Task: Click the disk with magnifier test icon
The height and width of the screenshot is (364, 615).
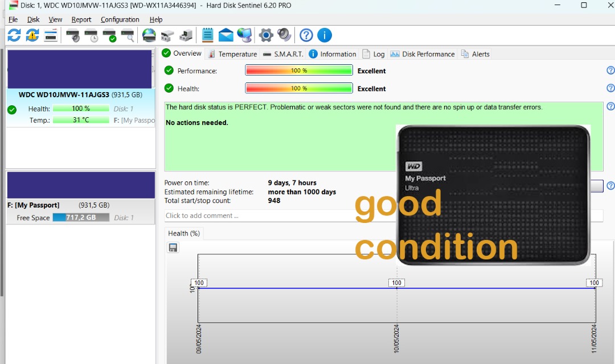Action: 128,35
